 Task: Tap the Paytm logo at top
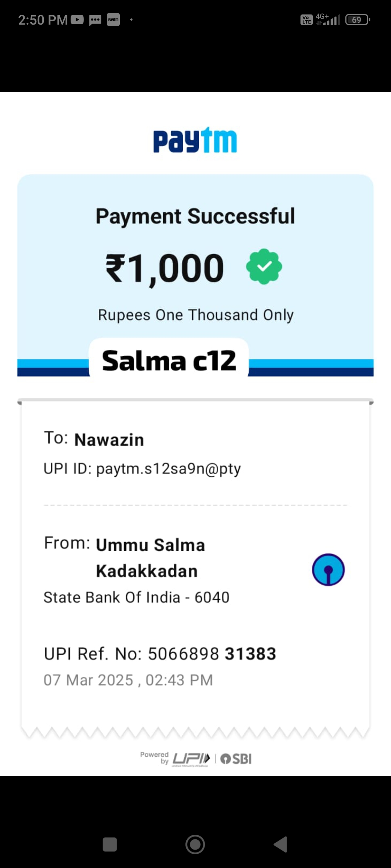tap(195, 140)
